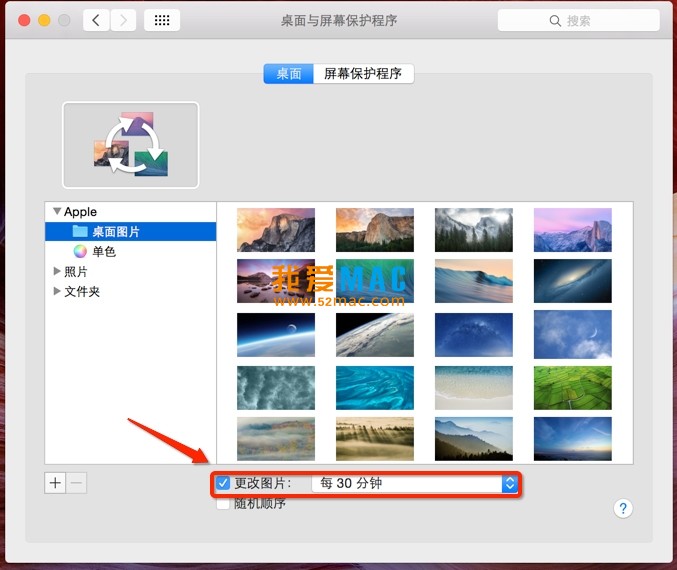Select Yosemite Half Dome sunset wallpaper thumbnail

click(276, 230)
